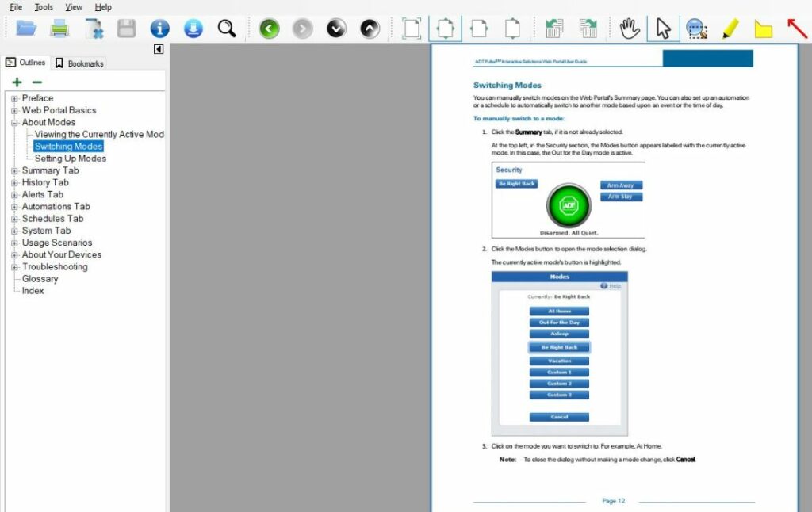Select the fit page view icon
This screenshot has height=512, width=812.
click(446, 29)
